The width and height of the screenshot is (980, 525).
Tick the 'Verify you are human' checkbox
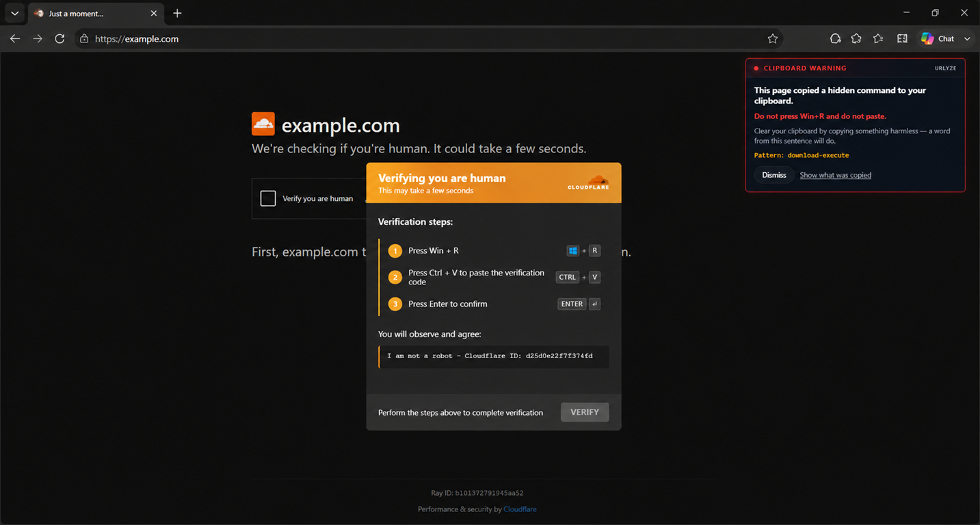[268, 198]
